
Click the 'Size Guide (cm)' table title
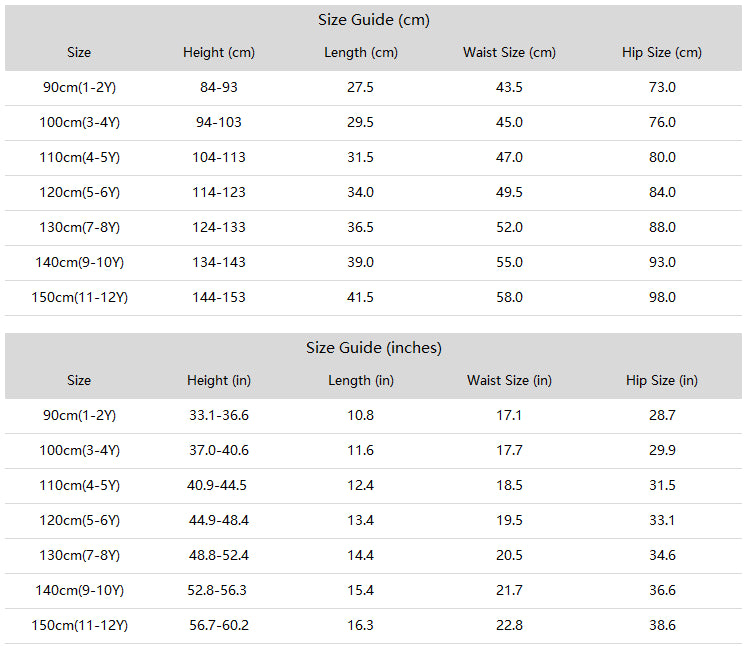[x=374, y=20]
